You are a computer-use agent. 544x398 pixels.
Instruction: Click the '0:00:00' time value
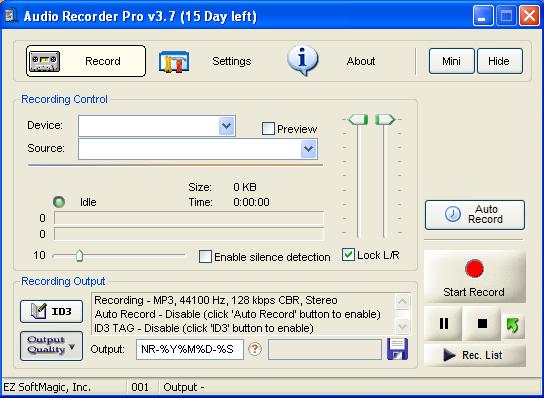[x=251, y=202]
